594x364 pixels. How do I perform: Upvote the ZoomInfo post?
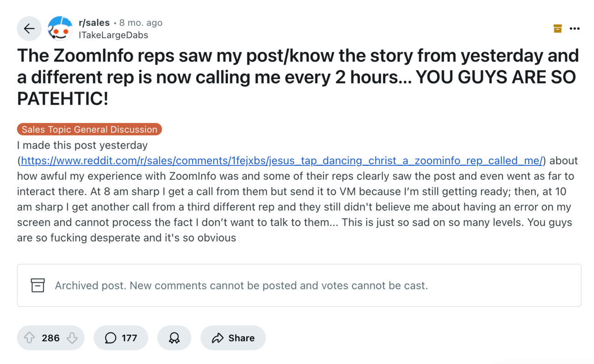[29, 338]
